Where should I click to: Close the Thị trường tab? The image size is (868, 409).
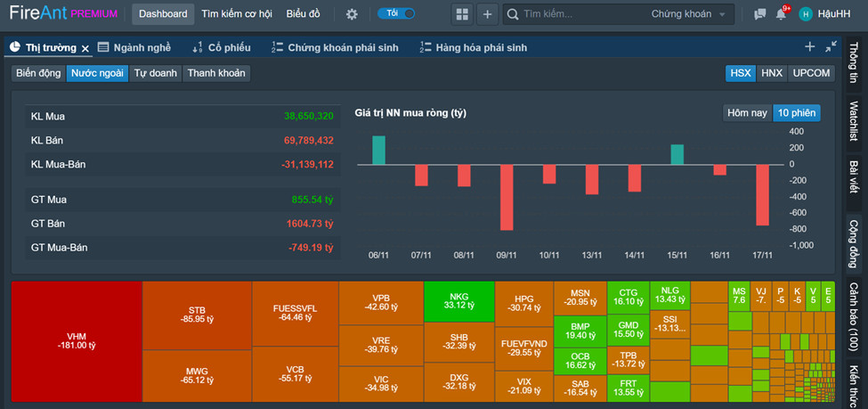[85, 48]
